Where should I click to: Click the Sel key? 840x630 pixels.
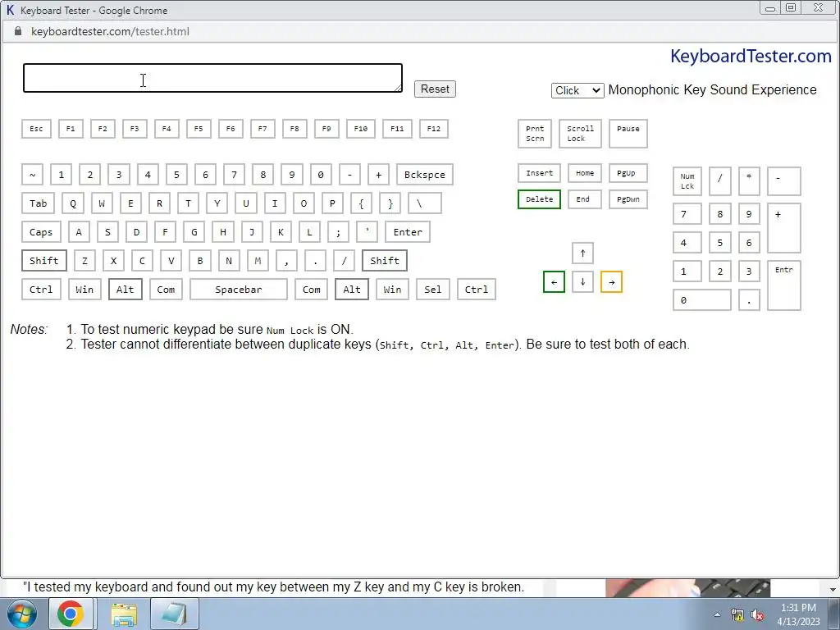point(433,290)
